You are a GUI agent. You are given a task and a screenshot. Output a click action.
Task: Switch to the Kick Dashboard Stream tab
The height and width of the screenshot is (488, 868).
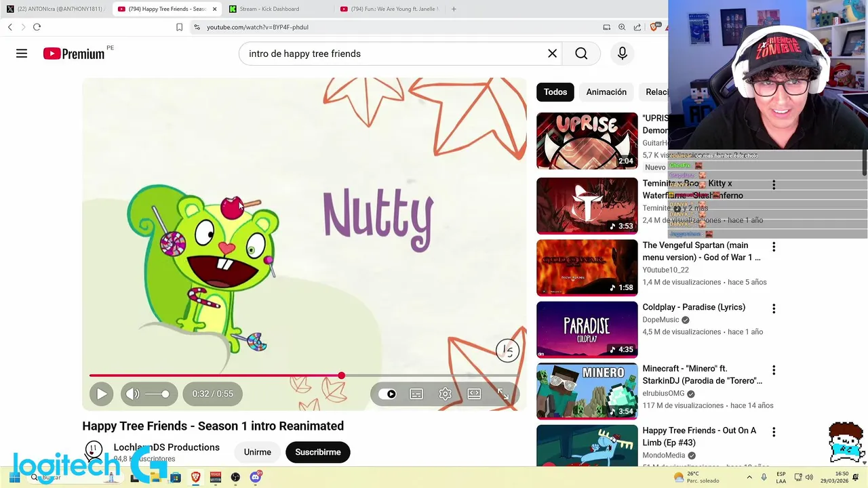pyautogui.click(x=277, y=9)
